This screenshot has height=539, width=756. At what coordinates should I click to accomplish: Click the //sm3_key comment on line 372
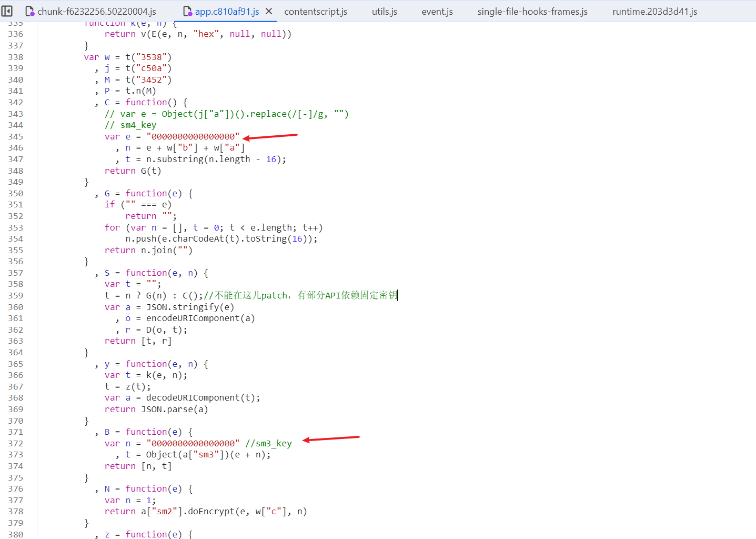(x=268, y=444)
